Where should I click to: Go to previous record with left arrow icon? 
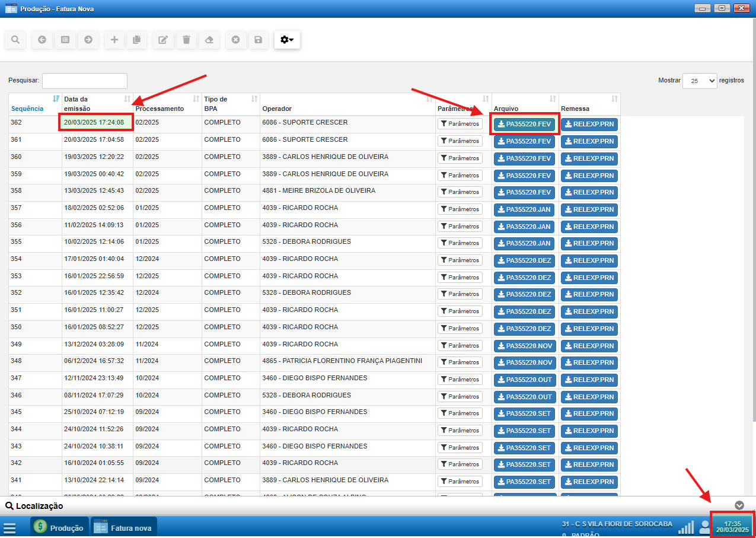[42, 40]
